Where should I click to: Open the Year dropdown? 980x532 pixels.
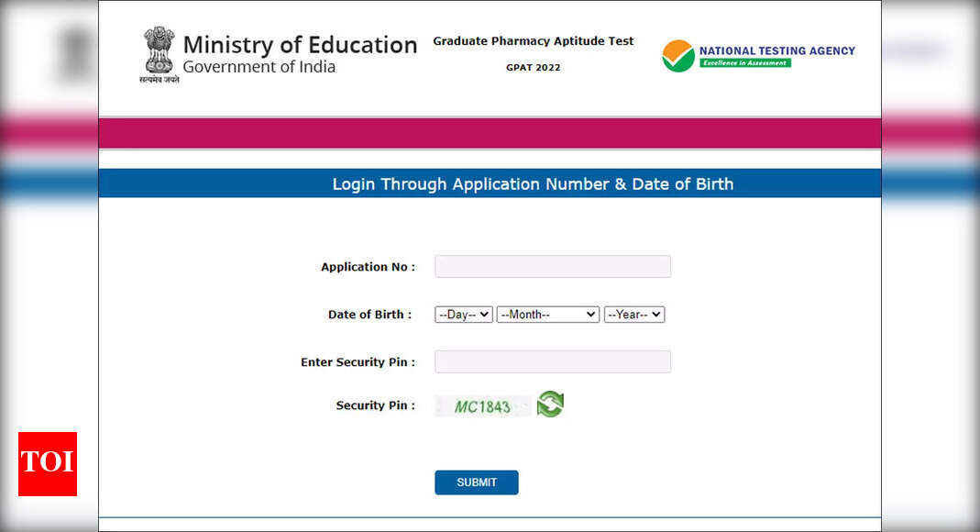(x=633, y=314)
